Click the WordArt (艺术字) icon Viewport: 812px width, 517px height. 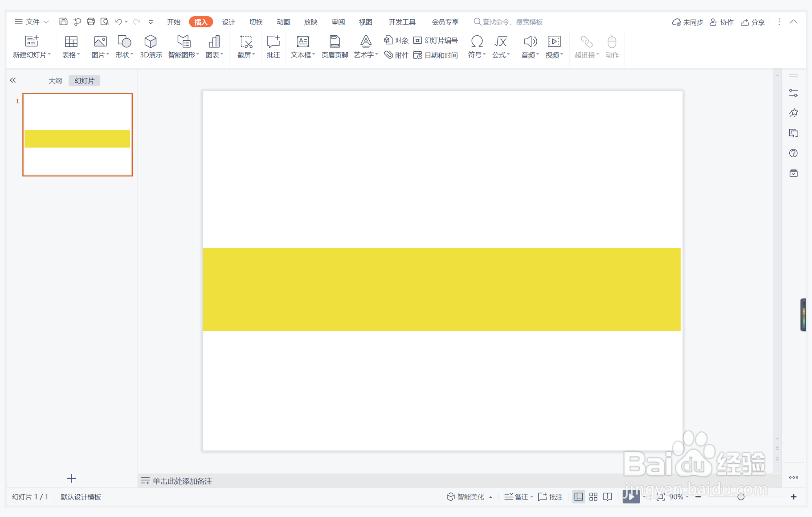pos(365,42)
